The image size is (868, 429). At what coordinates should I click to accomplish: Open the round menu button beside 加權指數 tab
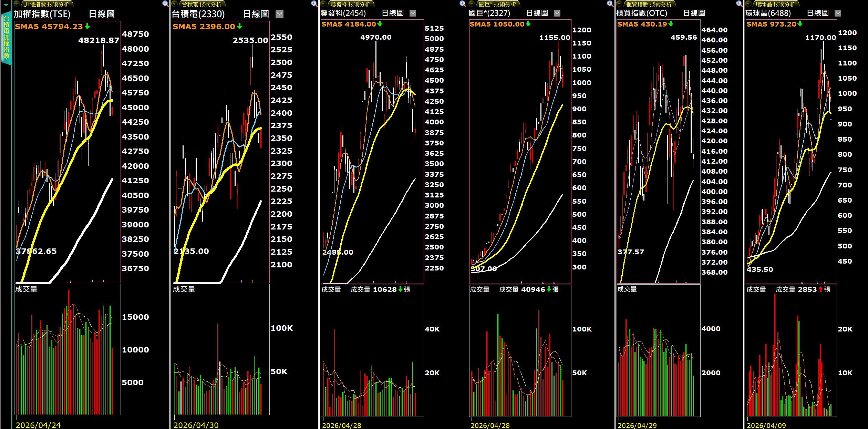pos(17,4)
